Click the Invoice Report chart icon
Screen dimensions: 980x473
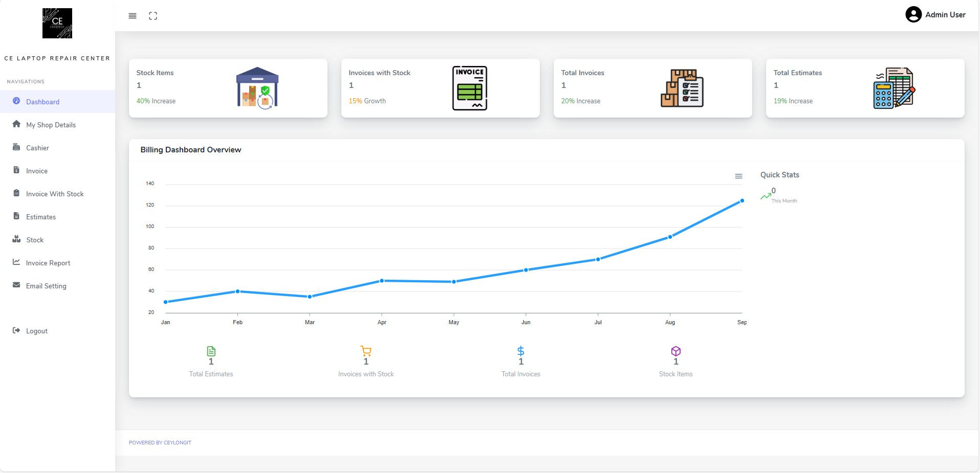coord(16,262)
